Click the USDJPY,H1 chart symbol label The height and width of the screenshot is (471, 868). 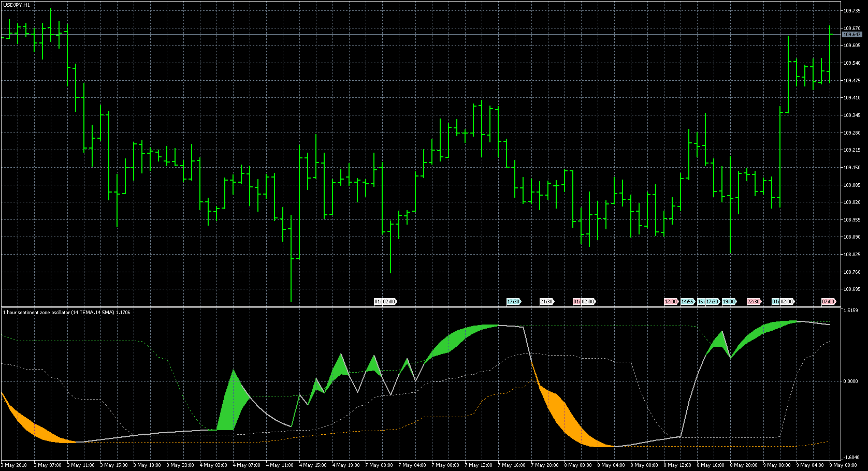click(17, 5)
